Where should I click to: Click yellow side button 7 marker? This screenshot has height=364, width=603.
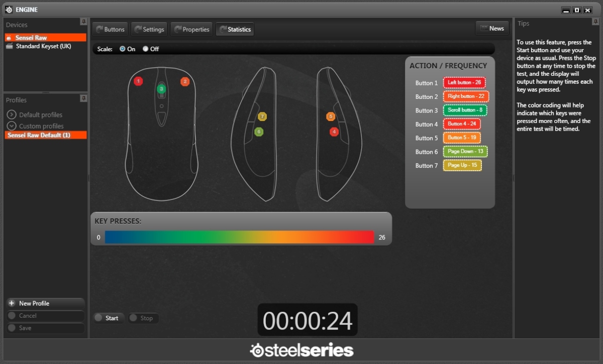point(262,116)
